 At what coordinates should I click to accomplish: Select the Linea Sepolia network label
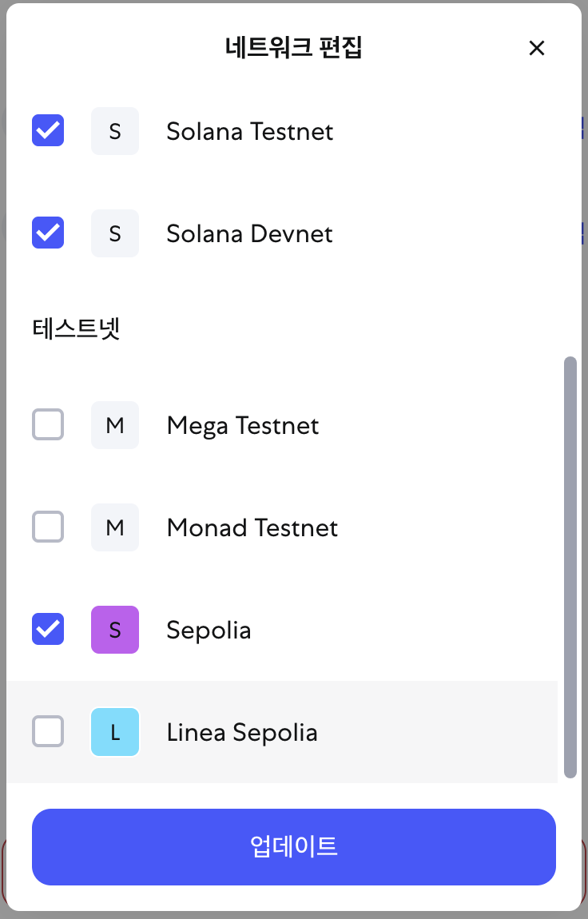click(x=242, y=732)
